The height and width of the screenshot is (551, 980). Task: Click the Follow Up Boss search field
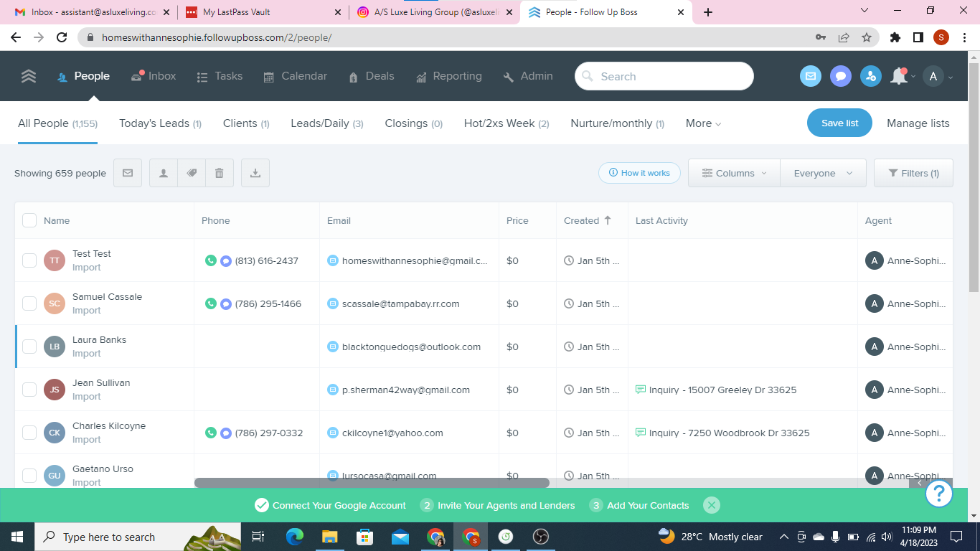(664, 76)
